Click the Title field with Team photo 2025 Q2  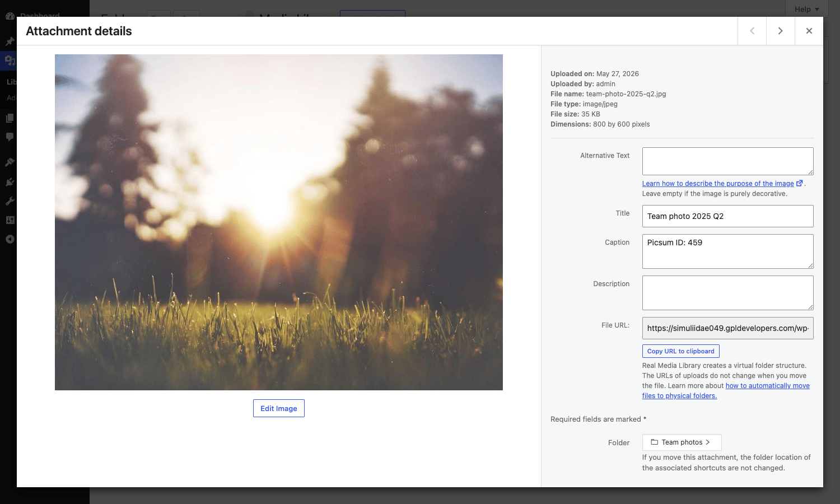(727, 216)
